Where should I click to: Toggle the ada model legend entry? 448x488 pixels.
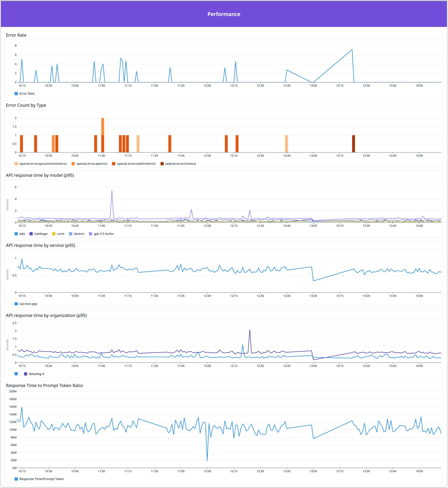coord(22,234)
